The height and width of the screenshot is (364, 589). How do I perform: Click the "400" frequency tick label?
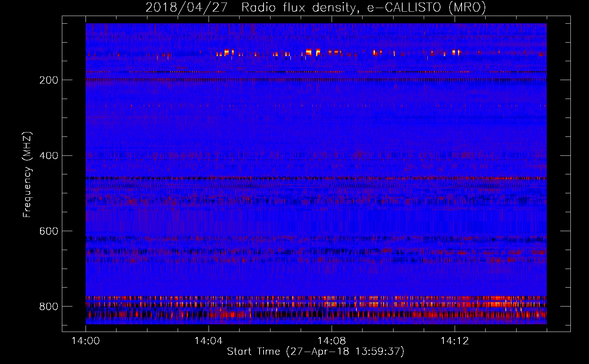[x=48, y=155]
